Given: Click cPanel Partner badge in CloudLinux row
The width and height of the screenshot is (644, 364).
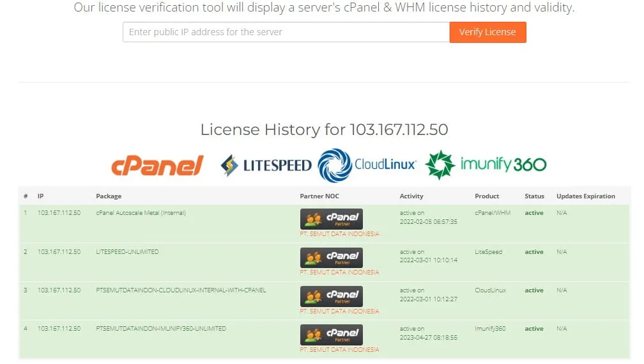Looking at the screenshot, I should [x=332, y=297].
